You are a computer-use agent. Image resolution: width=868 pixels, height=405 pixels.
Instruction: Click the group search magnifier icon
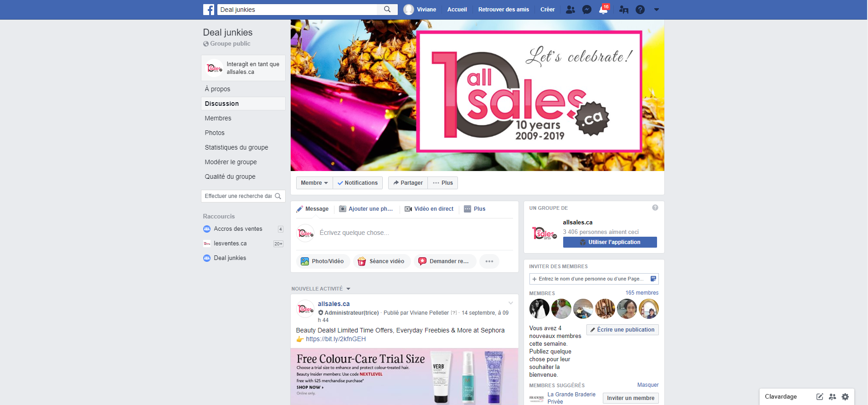click(x=278, y=196)
